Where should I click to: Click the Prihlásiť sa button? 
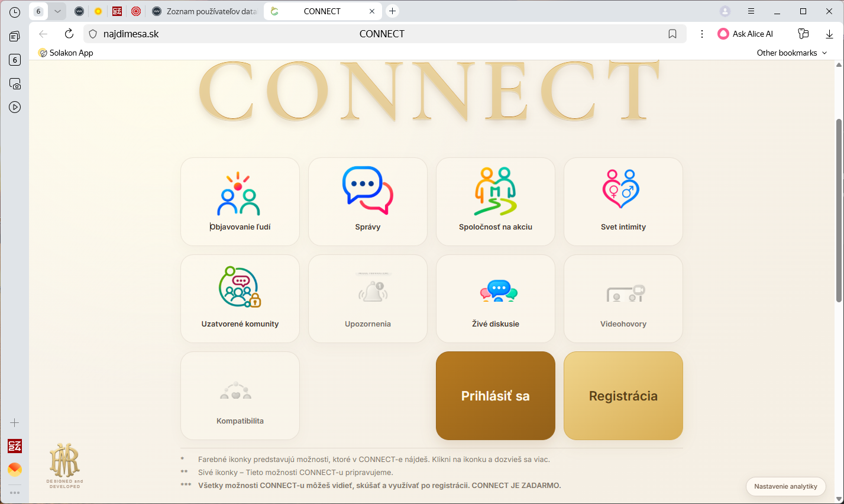tap(496, 396)
